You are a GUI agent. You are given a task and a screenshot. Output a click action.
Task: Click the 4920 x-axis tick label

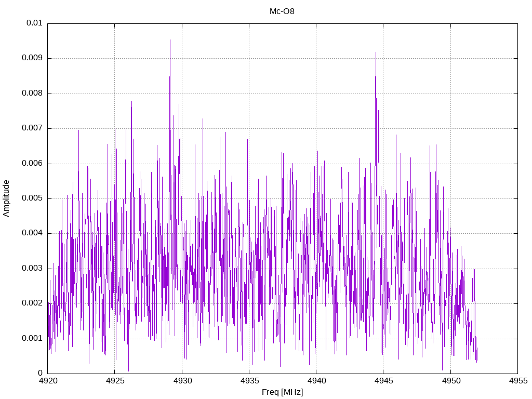click(x=48, y=381)
